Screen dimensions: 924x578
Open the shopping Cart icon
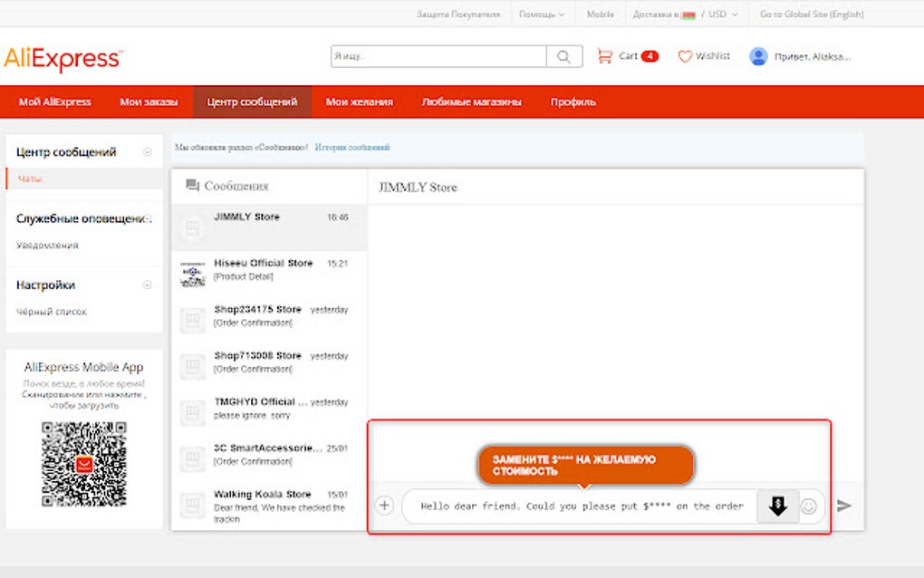604,56
